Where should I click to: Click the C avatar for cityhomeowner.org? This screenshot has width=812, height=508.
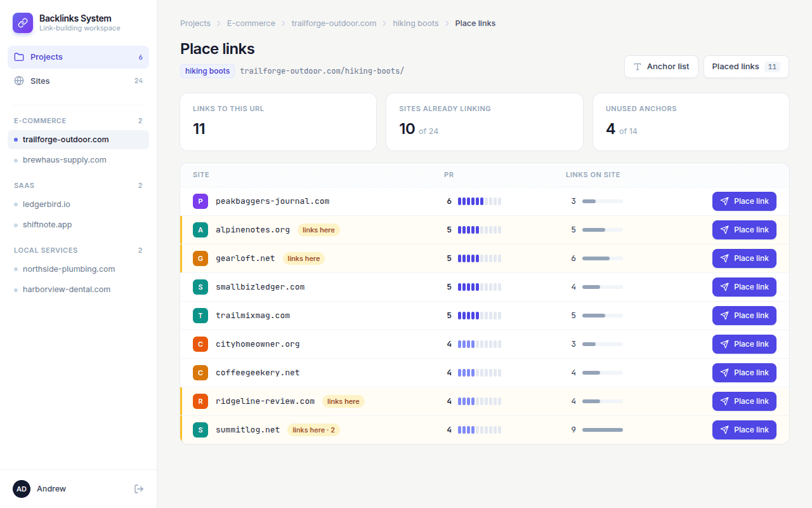click(200, 344)
